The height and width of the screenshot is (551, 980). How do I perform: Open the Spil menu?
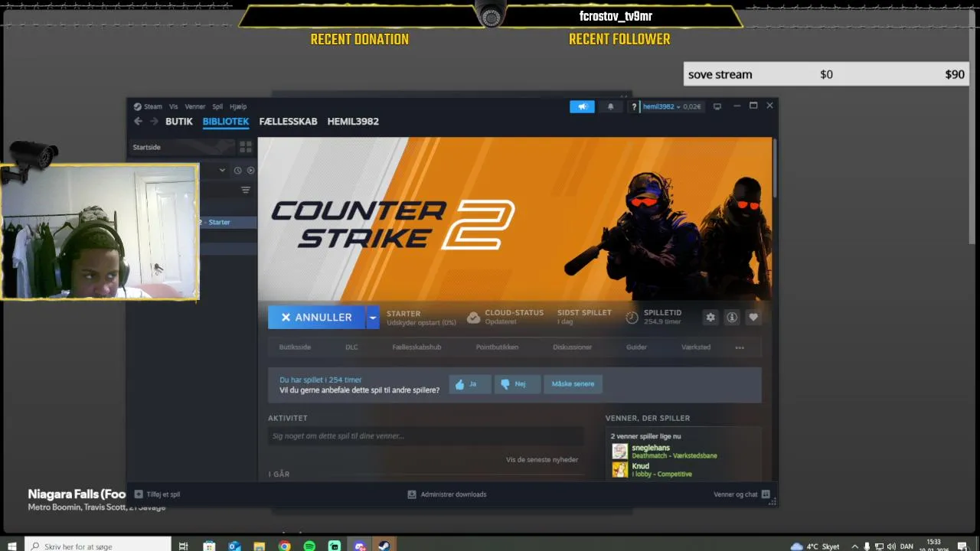tap(217, 106)
